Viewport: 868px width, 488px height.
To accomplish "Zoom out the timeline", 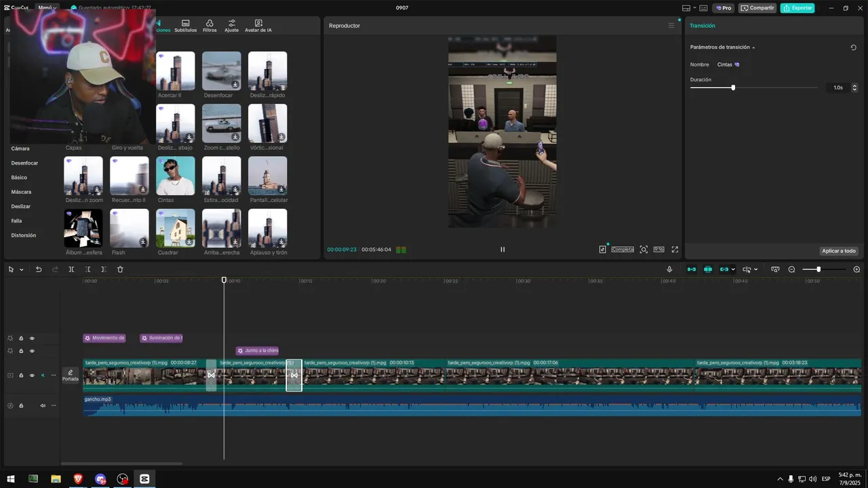I will coord(791,270).
